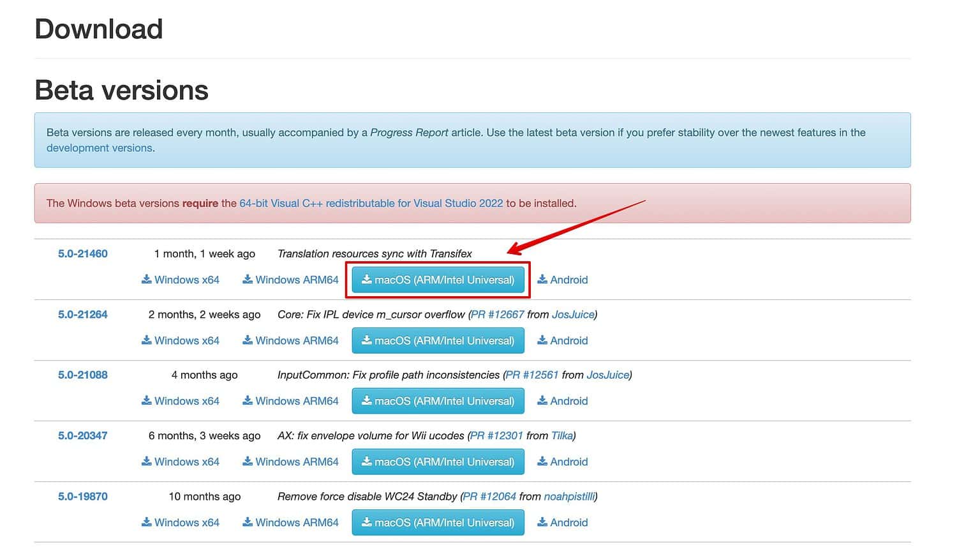Click macOS Universal button for 5.0-21264
Screen dimensions: 980x549
(x=438, y=340)
